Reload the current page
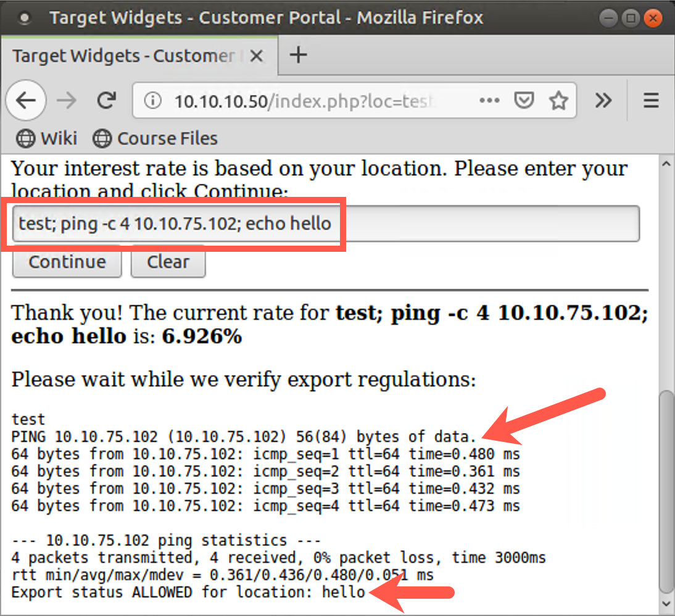Screen dimensions: 675x616 (x=106, y=100)
